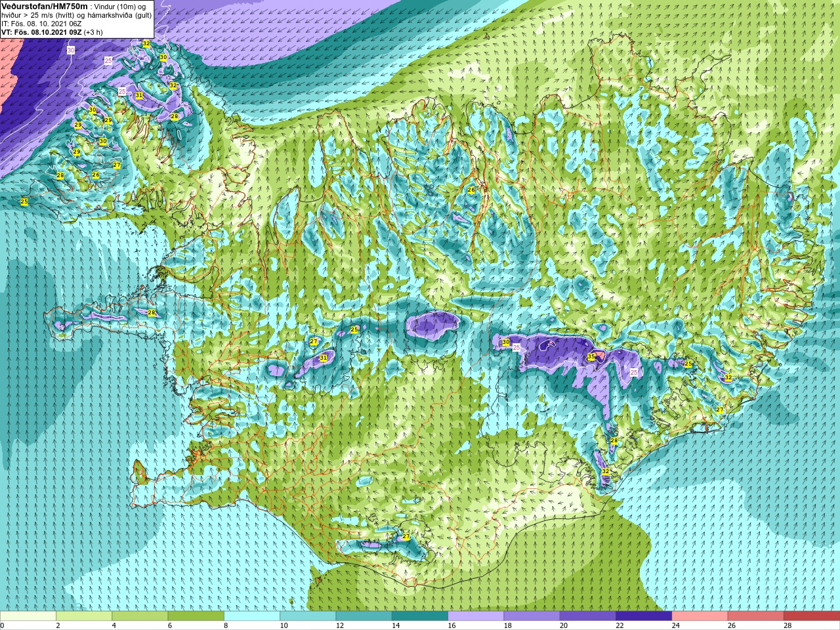This screenshot has height=630, width=840.
Task: Select the light teal 10–12 m/s legend swatch
Action: tap(308, 616)
